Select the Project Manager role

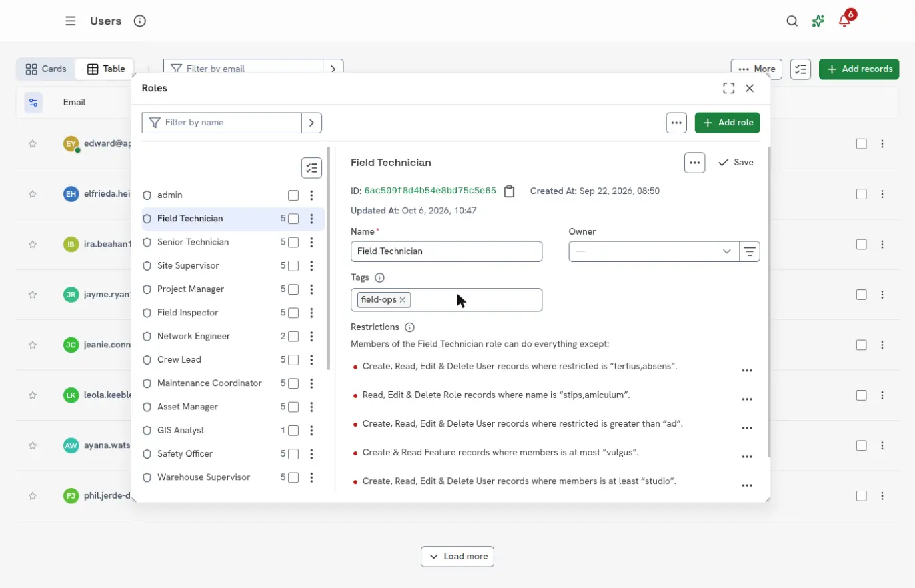233,289
